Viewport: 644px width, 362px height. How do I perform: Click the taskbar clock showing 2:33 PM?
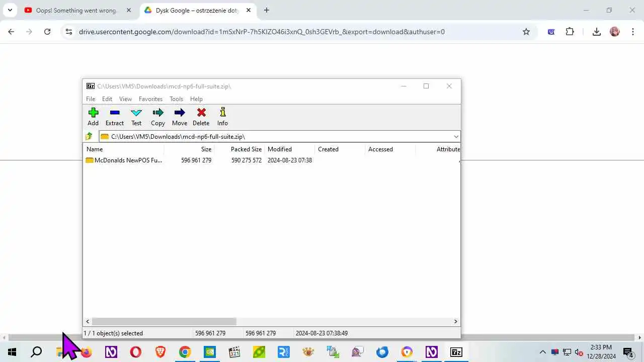[601, 352]
